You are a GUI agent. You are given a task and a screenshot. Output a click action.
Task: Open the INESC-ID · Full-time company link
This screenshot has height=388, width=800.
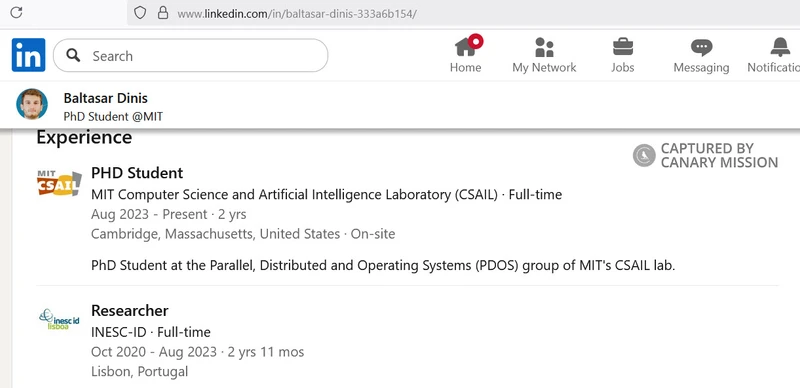(x=151, y=332)
